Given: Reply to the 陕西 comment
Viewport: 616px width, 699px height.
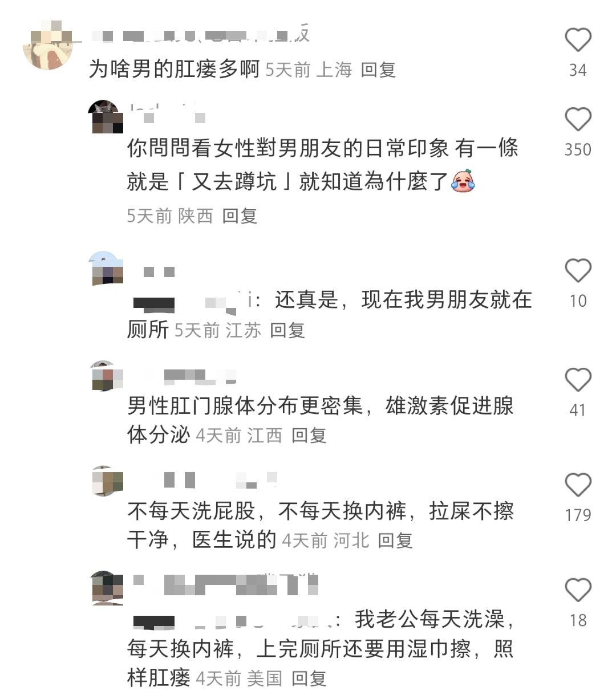Looking at the screenshot, I should click(x=240, y=216).
